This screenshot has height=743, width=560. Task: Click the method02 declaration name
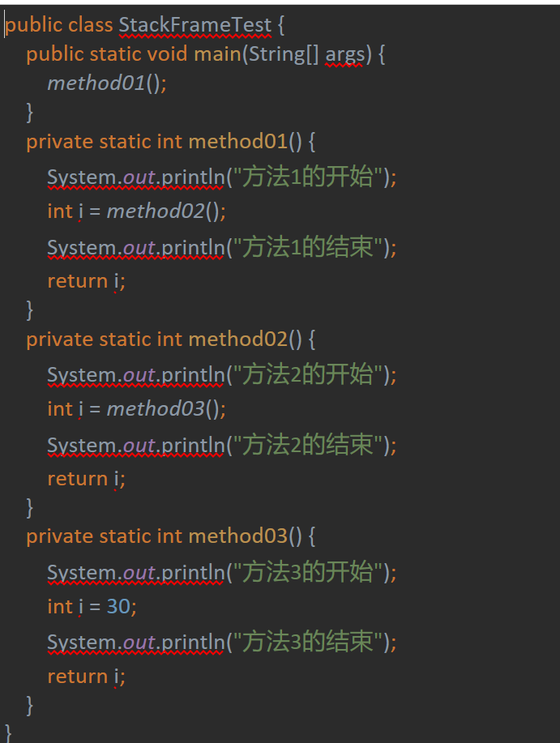click(x=238, y=339)
